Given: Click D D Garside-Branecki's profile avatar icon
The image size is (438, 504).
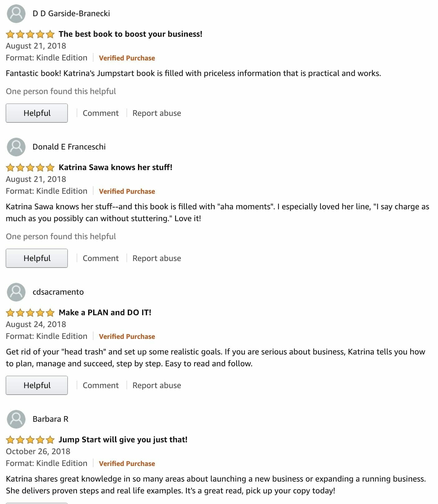Looking at the screenshot, I should click(16, 13).
